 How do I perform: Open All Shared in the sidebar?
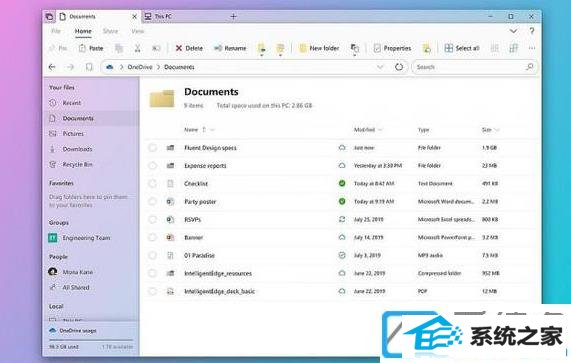tap(76, 287)
